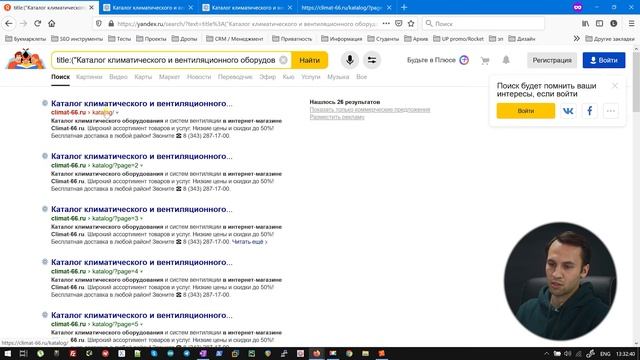The height and width of the screenshot is (360, 640).
Task: Switch to the Карты search tab
Action: click(143, 77)
